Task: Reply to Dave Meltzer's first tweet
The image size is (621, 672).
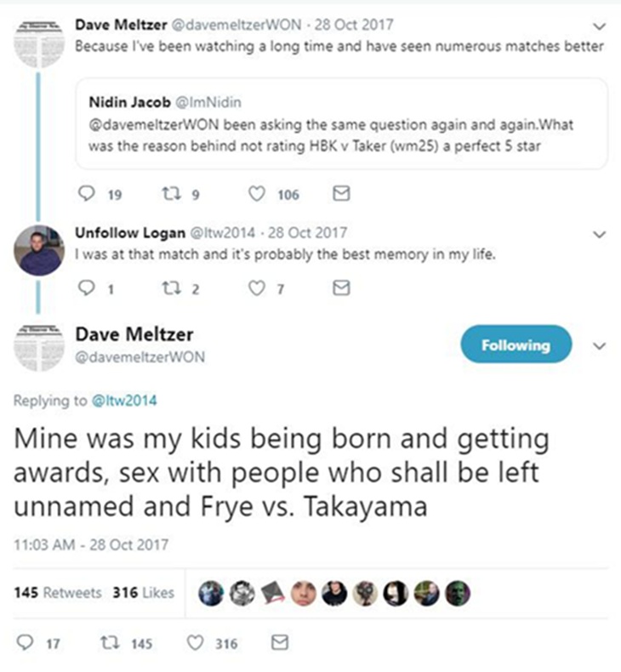Action: point(85,194)
